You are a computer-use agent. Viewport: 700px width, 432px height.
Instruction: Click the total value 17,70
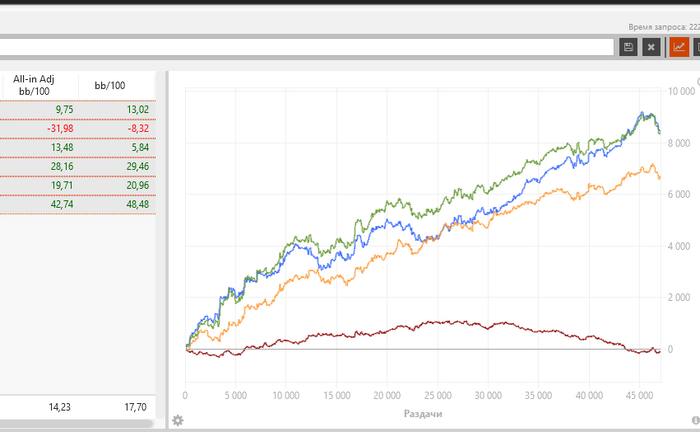135,407
